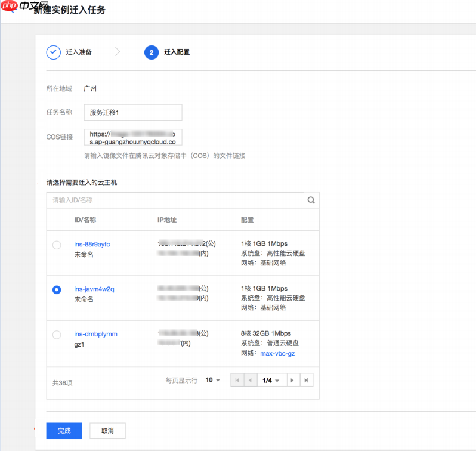Go to 迁入准备 step
Image resolution: width=476 pixels, height=451 pixels.
click(79, 52)
